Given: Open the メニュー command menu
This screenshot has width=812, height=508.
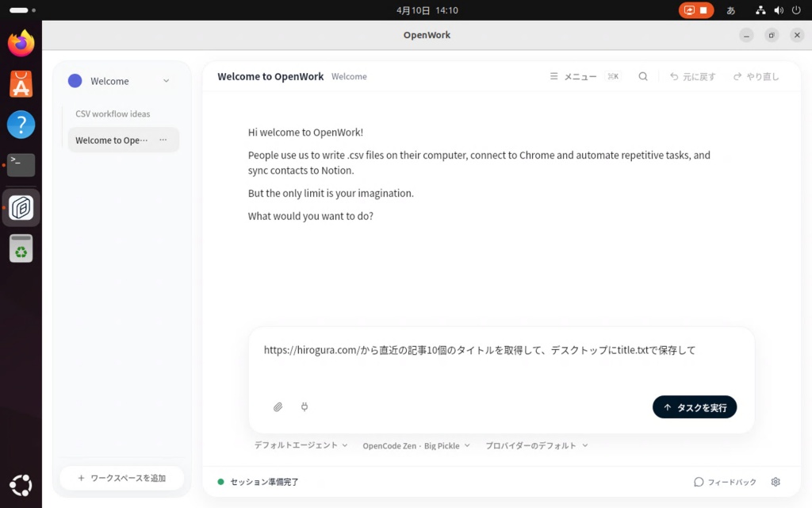Looking at the screenshot, I should click(x=573, y=77).
